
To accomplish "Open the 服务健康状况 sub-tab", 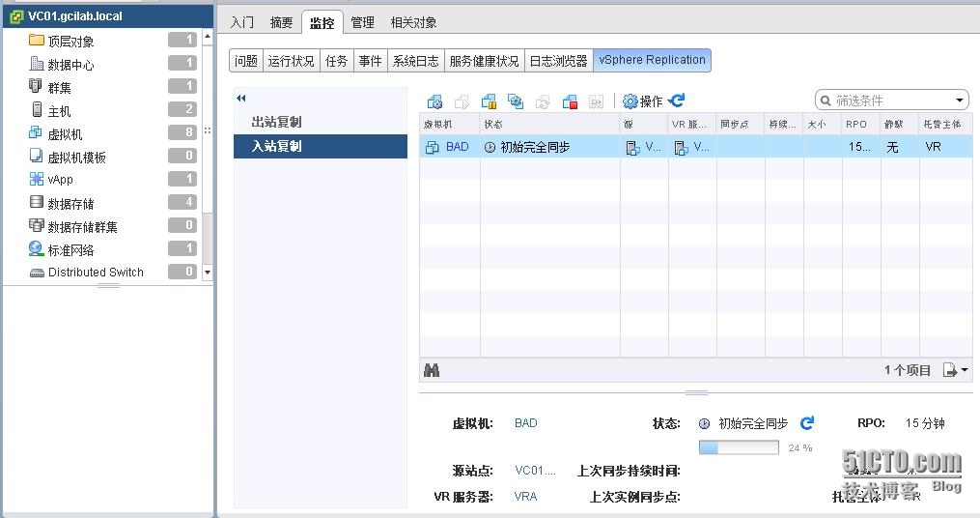I will click(485, 61).
